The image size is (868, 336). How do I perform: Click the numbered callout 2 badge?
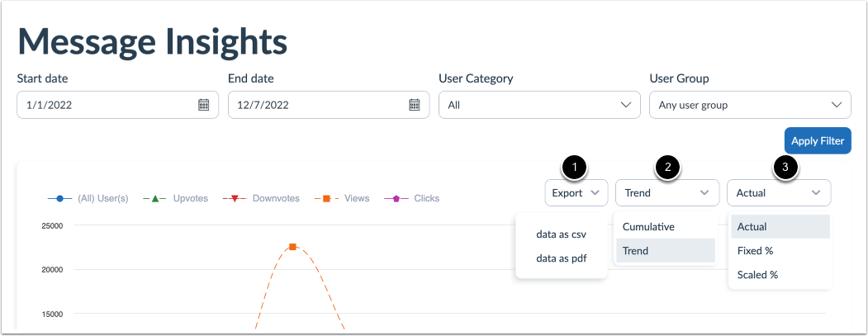pos(667,167)
